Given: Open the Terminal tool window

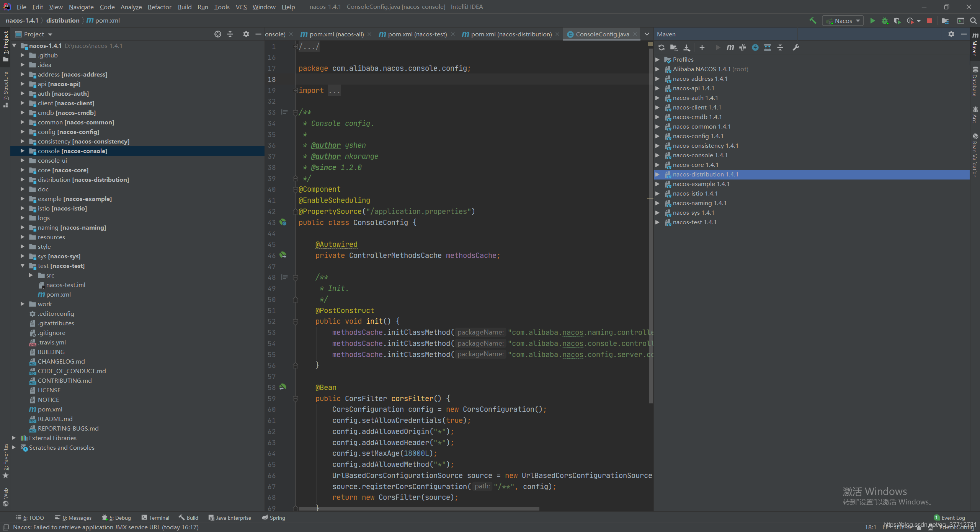Looking at the screenshot, I should pyautogui.click(x=155, y=517).
